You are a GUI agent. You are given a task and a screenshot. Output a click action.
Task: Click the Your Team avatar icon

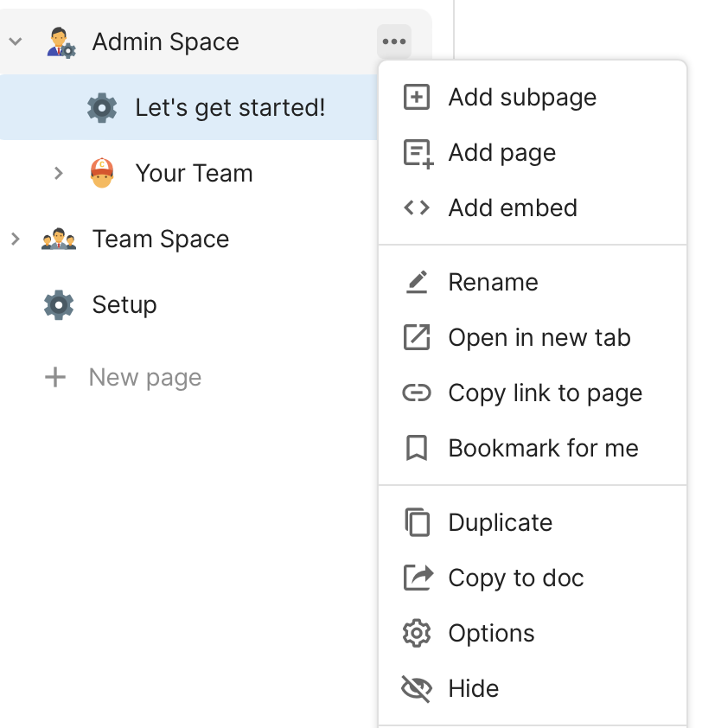102,173
